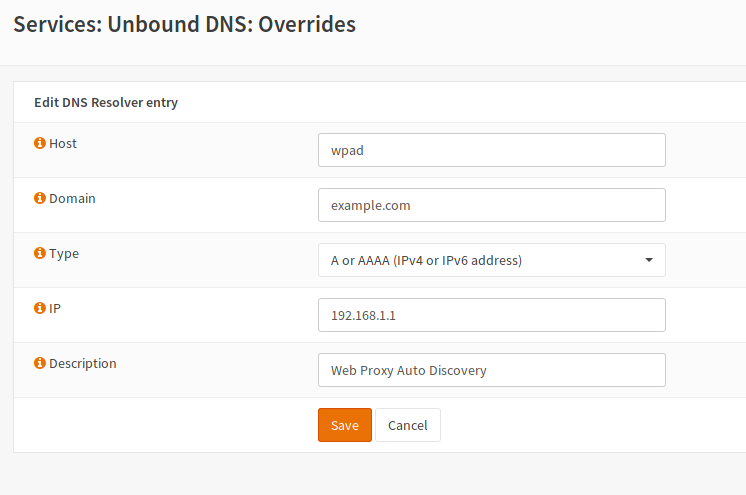
Task: Click the Edit DNS Resolver entry header
Action: point(106,102)
